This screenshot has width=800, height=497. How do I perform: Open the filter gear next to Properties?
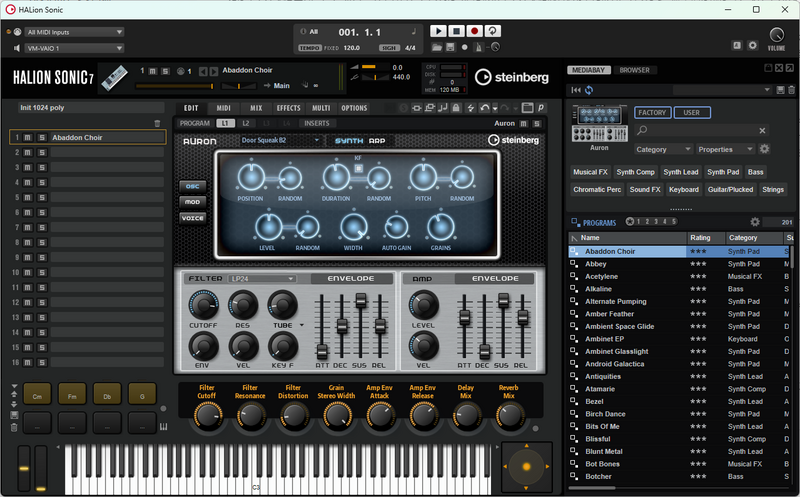point(764,149)
